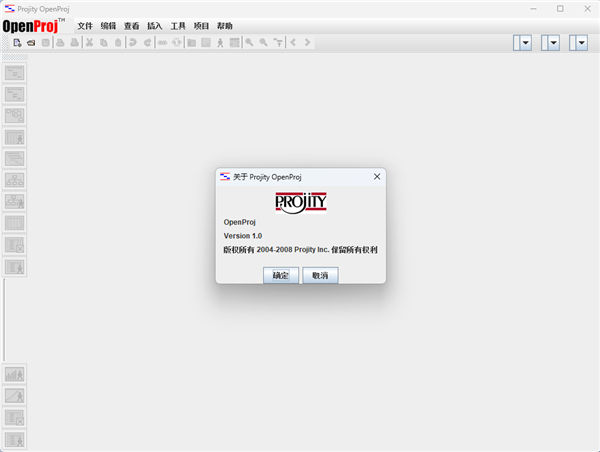
Task: Maximize the Projity OpenProj window
Action: tap(560, 8)
